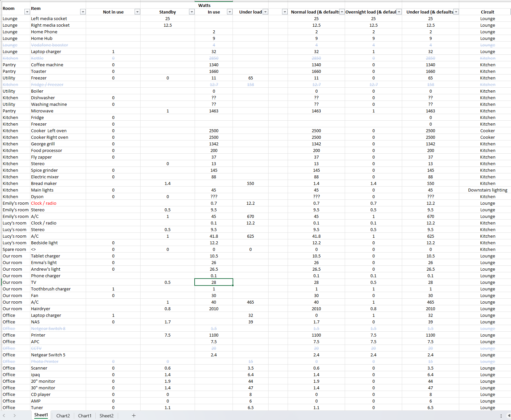Screen dimensions: 511x420
Task: Open the Item column filter dropdown
Action: tap(83, 12)
